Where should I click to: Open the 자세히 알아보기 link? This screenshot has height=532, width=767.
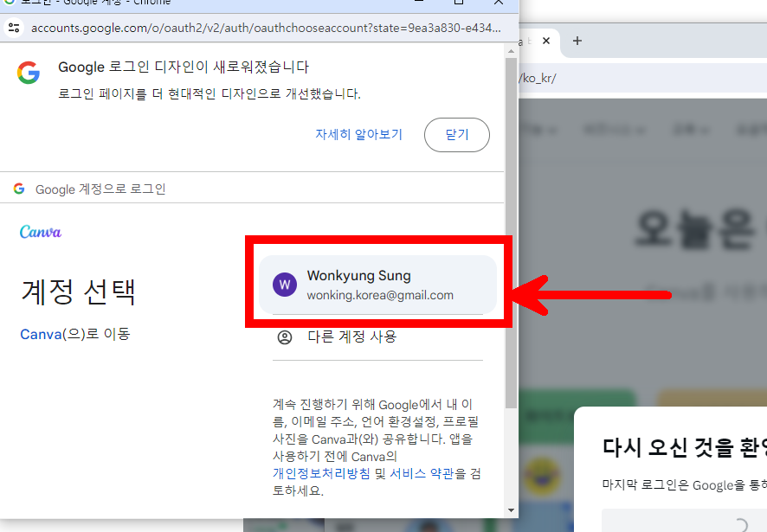pyautogui.click(x=358, y=134)
